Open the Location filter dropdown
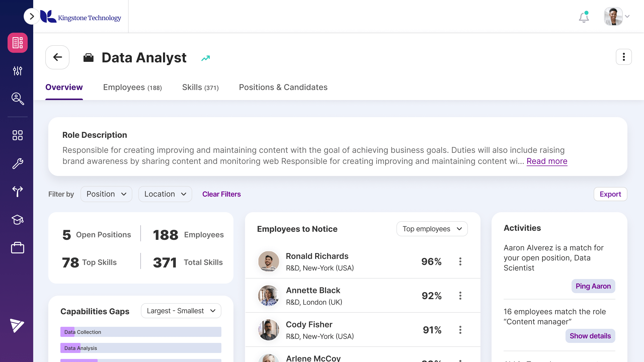Viewport: 644px width, 362px height. [165, 194]
